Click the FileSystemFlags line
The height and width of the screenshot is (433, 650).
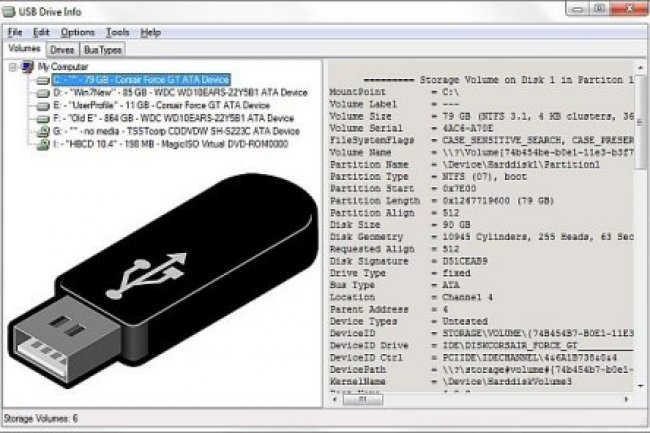coord(481,140)
